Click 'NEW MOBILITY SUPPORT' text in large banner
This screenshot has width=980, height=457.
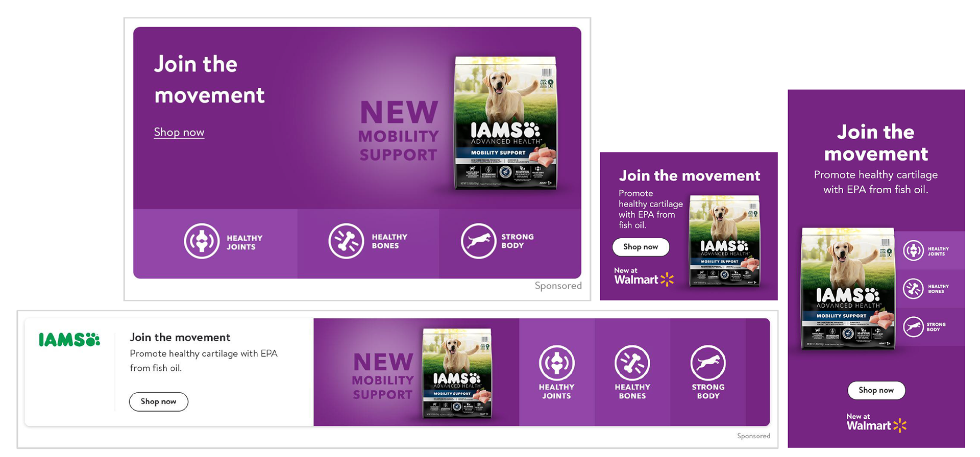(x=399, y=131)
